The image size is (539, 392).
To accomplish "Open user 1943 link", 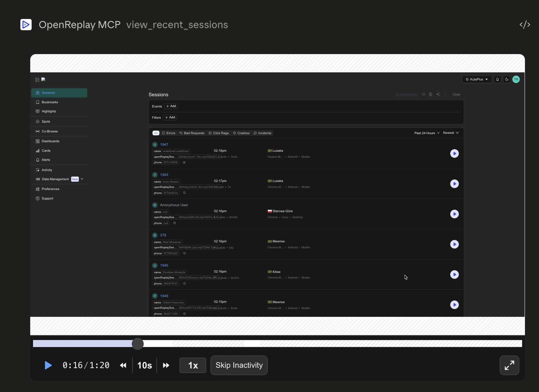I will 164,175.
